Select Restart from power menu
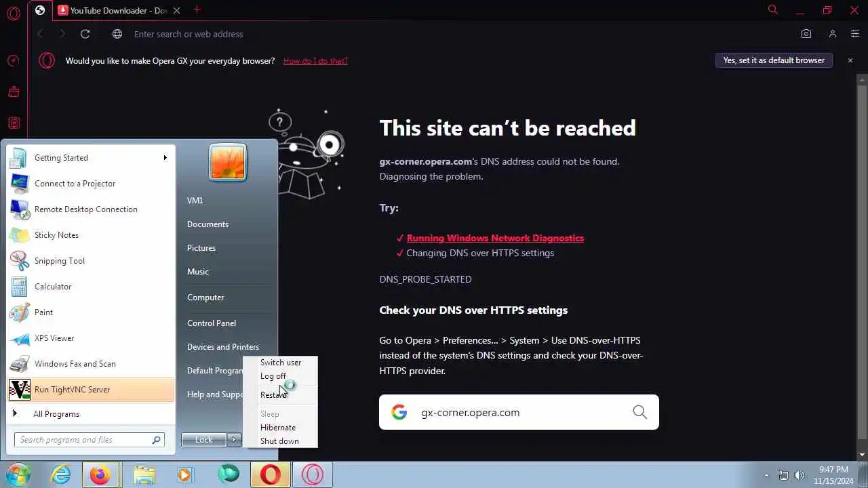 (x=281, y=395)
